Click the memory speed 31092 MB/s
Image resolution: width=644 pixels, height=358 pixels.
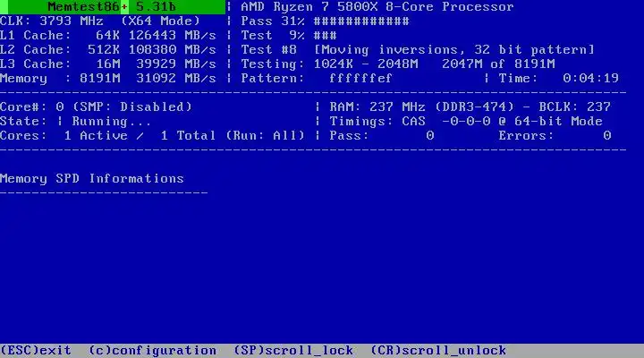(x=176, y=79)
